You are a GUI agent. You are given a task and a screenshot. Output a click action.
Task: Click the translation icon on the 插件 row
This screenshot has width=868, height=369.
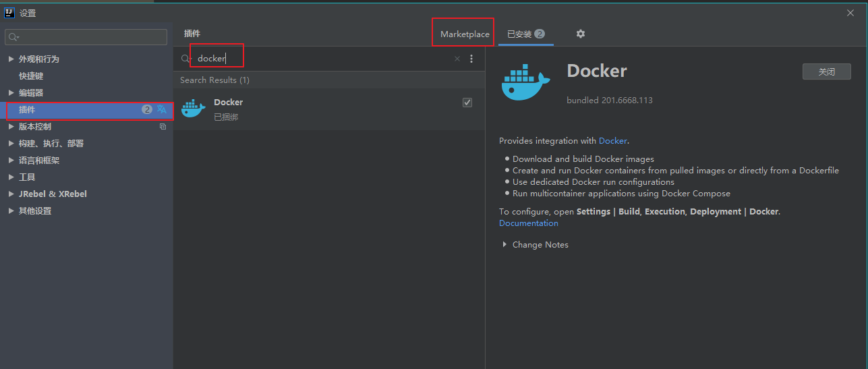point(162,109)
